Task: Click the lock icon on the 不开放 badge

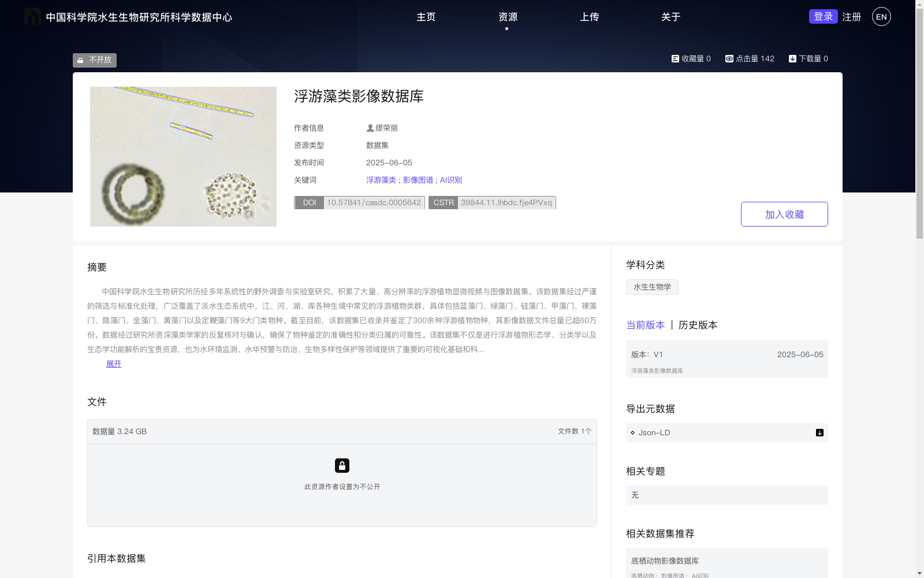Action: pyautogui.click(x=81, y=60)
